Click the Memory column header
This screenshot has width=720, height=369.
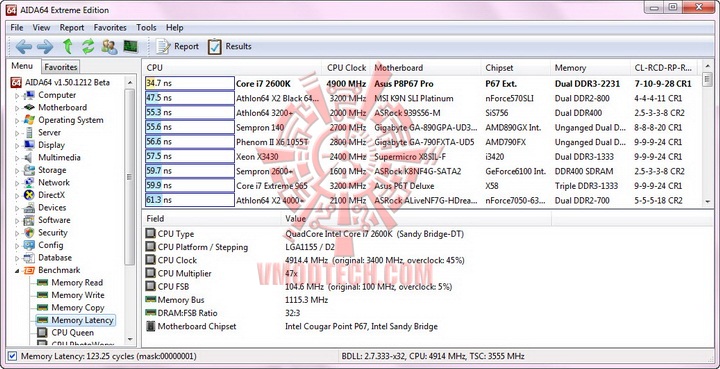(x=590, y=67)
